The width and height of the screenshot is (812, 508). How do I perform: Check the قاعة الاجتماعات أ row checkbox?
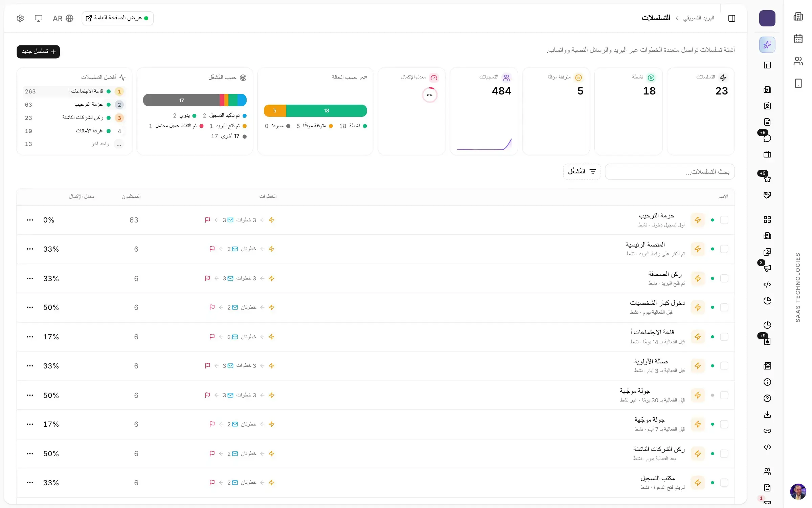coord(724,337)
